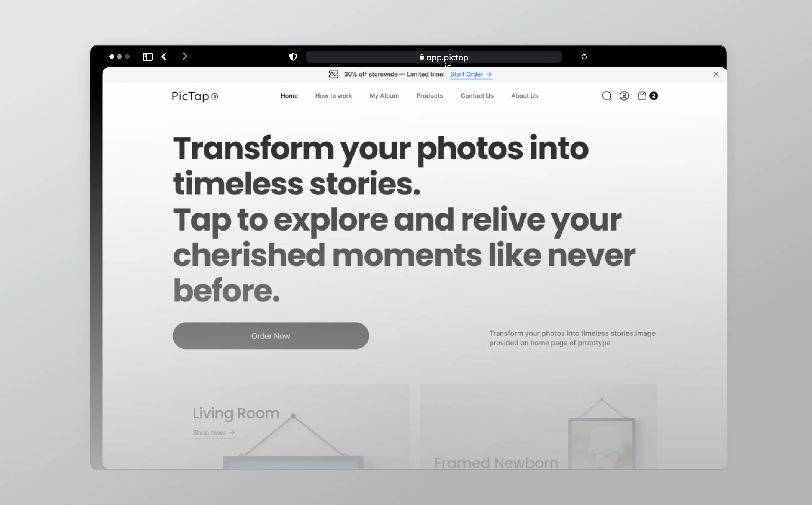Open the How to work page
812x505 pixels.
click(334, 96)
